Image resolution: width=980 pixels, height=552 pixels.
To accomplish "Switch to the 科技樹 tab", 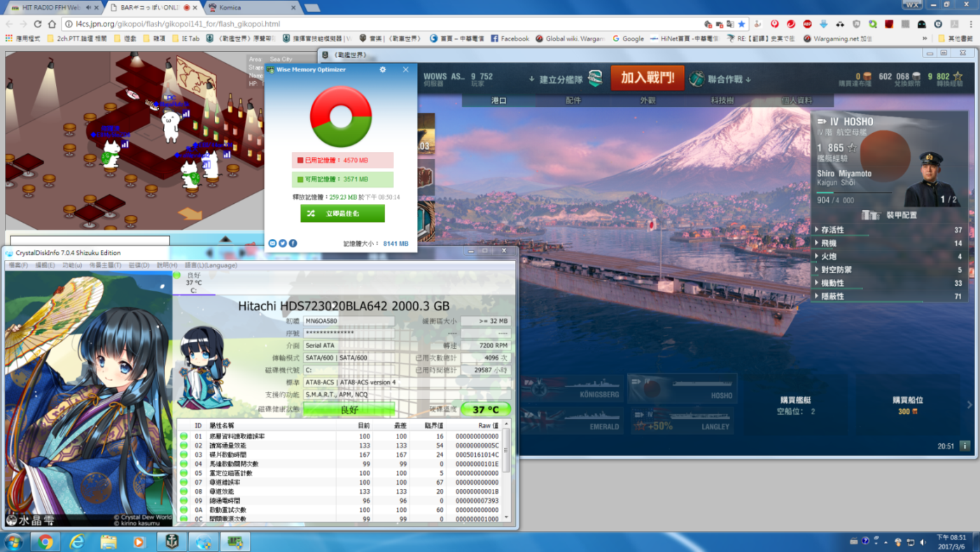I will coord(722,100).
